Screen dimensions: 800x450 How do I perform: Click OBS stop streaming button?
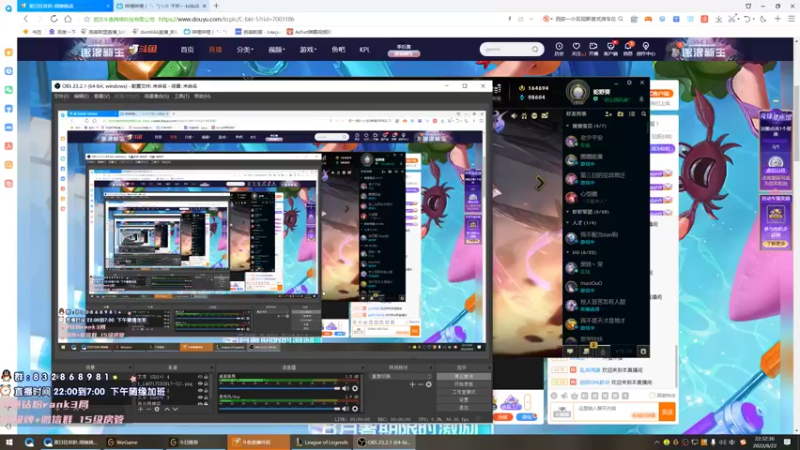point(463,377)
